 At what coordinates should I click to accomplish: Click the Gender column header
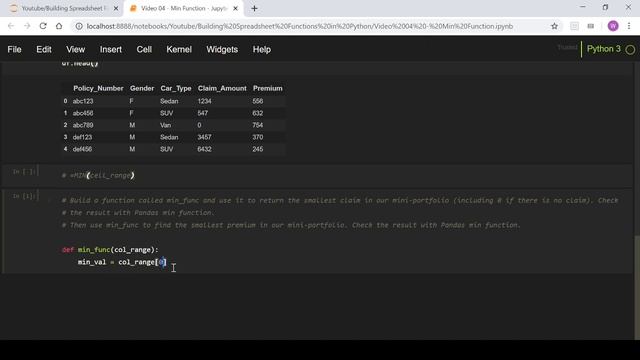click(142, 88)
